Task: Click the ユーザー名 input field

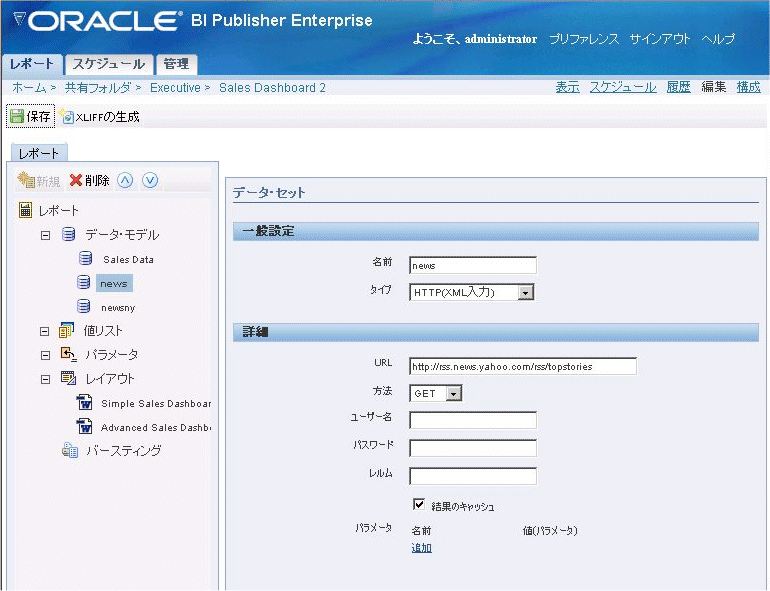Action: [473, 420]
